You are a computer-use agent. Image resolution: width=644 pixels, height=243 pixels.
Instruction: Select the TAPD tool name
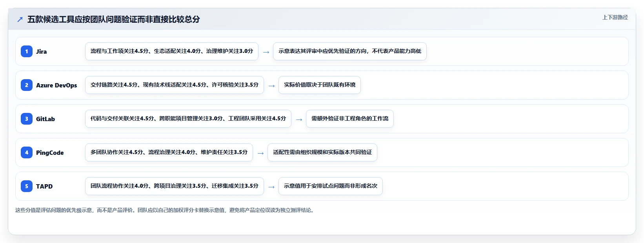[44, 186]
